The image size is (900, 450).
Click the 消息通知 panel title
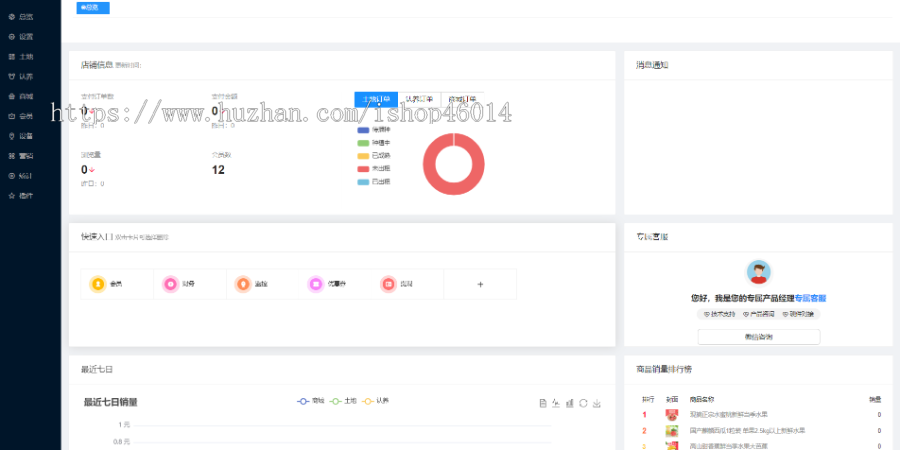pyautogui.click(x=652, y=65)
